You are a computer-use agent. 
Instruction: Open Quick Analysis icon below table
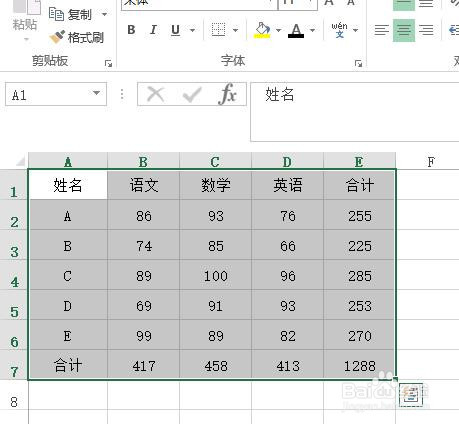[411, 395]
